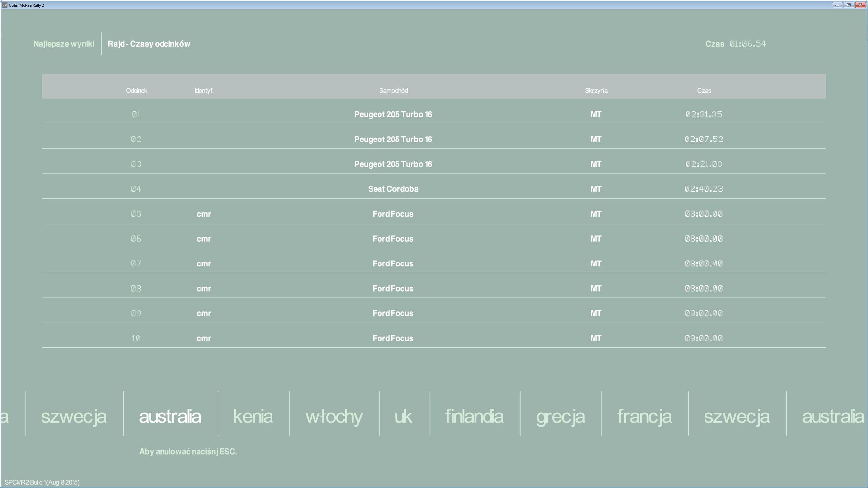The width and height of the screenshot is (868, 488).
Task: Click the Najlepsze wyniki heading
Action: pos(64,44)
